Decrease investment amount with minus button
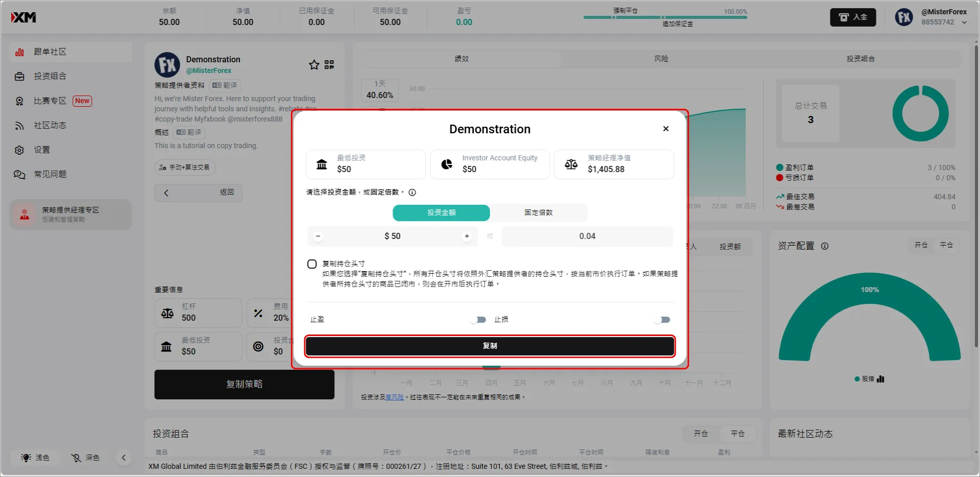The height and width of the screenshot is (477, 980). (318, 236)
